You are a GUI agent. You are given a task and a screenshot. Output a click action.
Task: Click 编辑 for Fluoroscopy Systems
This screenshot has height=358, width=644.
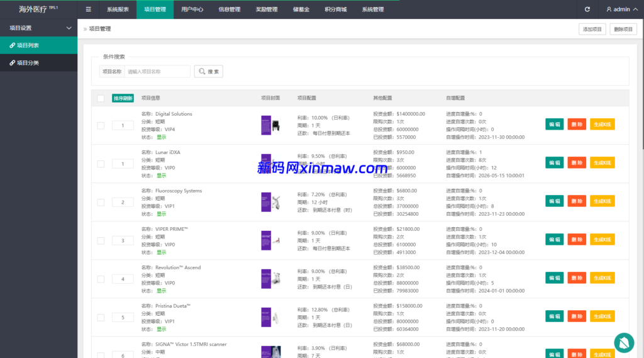click(x=555, y=201)
